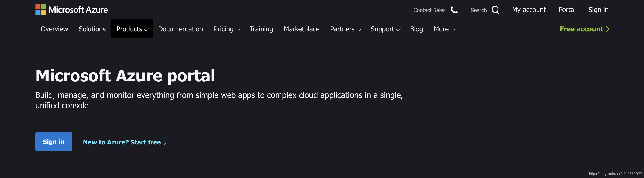This screenshot has width=644, height=178.
Task: Expand the Products dropdown chevron
Action: point(146,30)
